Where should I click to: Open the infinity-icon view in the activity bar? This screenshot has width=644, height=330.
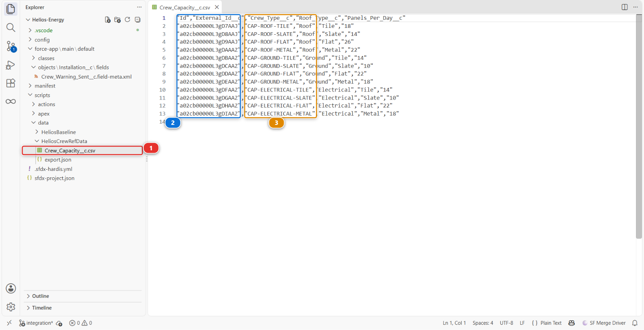(11, 102)
